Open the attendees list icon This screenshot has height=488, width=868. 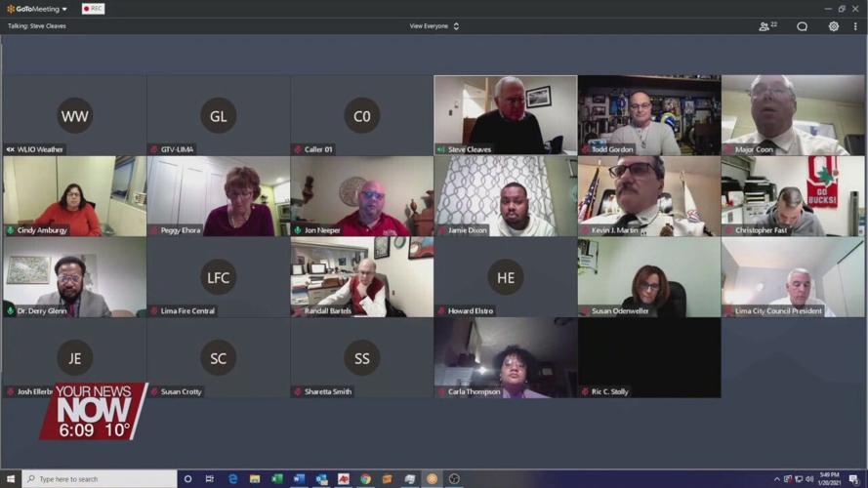767,26
